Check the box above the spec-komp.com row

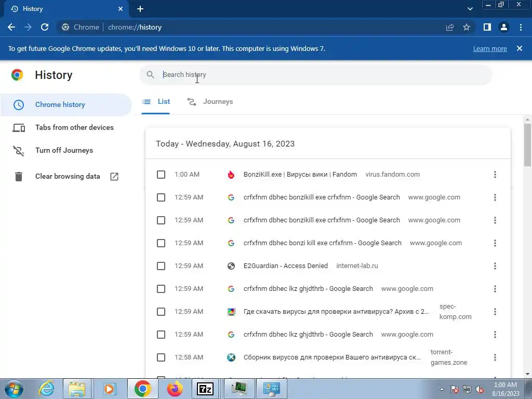(161, 289)
